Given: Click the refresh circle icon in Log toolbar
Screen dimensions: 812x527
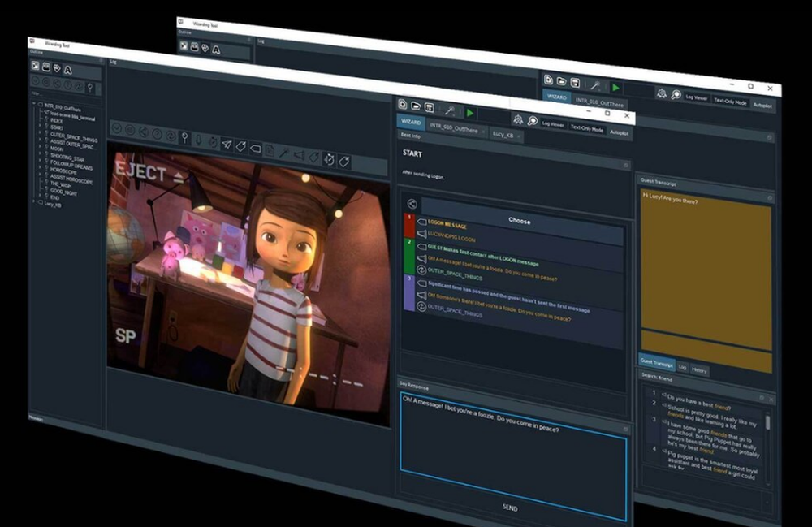Looking at the screenshot, I should pos(171,135).
